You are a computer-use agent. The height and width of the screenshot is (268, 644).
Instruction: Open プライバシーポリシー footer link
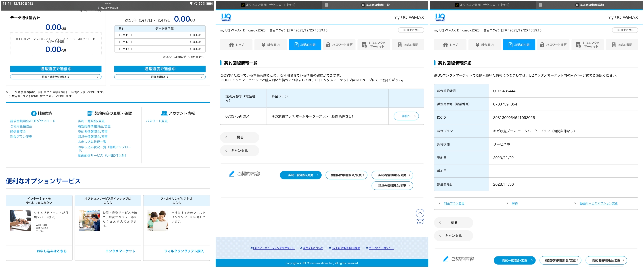[x=381, y=248]
